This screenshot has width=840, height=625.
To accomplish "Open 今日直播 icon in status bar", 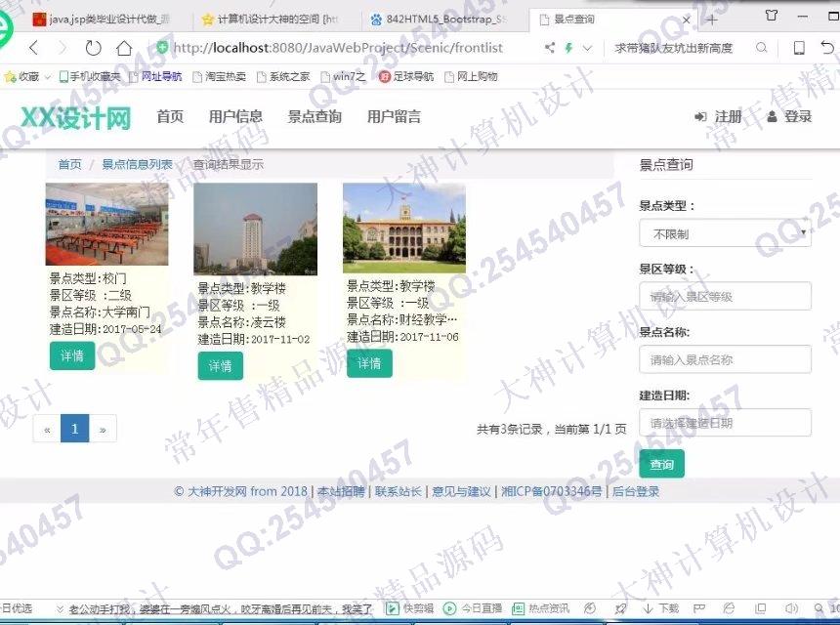I will point(473,608).
